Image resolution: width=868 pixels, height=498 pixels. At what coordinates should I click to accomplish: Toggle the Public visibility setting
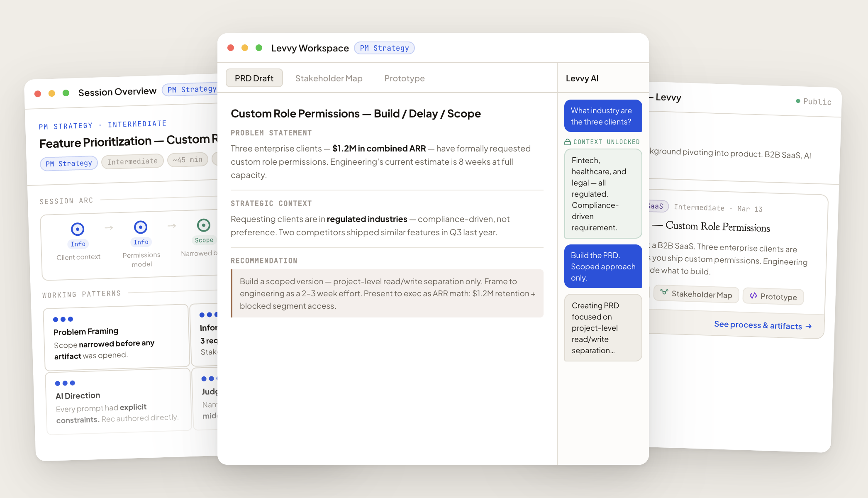[x=814, y=101]
